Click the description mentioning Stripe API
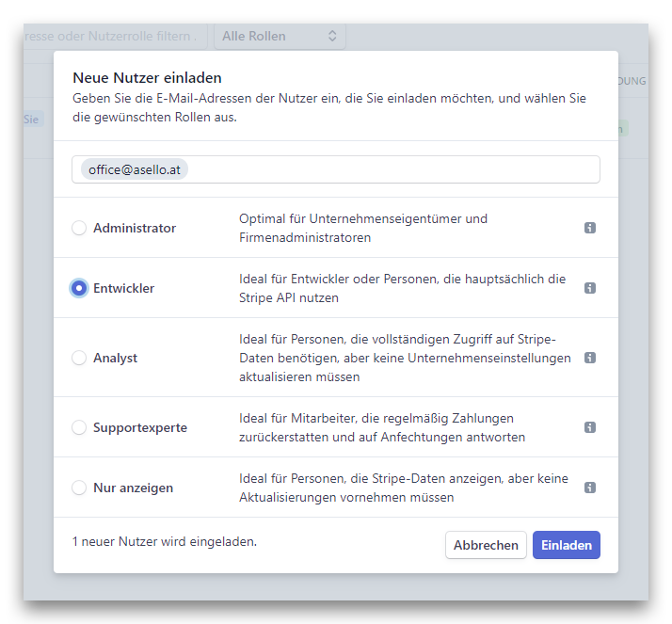672x624 pixels. 402,288
